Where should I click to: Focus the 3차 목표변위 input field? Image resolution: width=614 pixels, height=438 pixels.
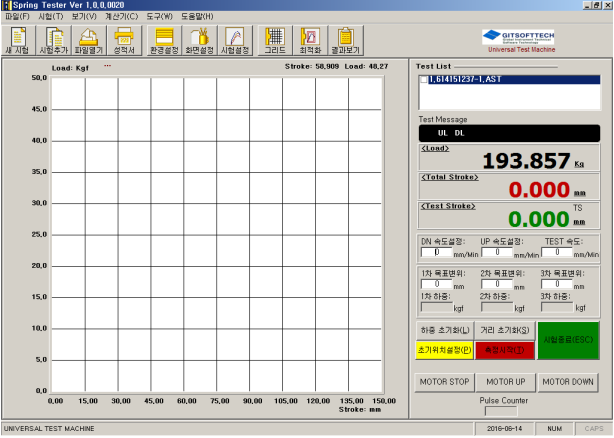click(x=556, y=284)
